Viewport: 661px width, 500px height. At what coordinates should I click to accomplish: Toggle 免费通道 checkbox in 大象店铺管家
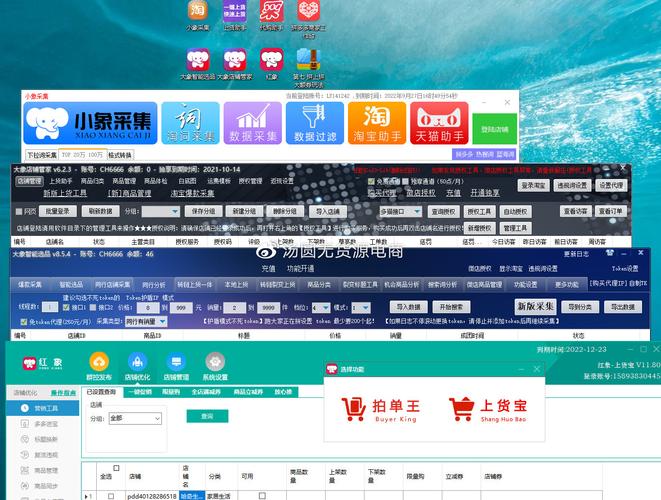coord(371,181)
